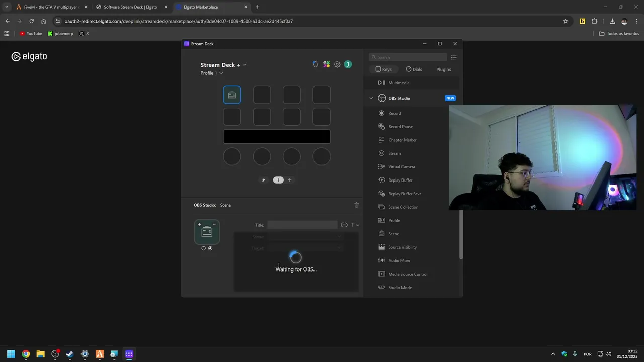Open a new Chrome tab
Image resolution: width=644 pixels, height=362 pixels.
click(x=258, y=7)
